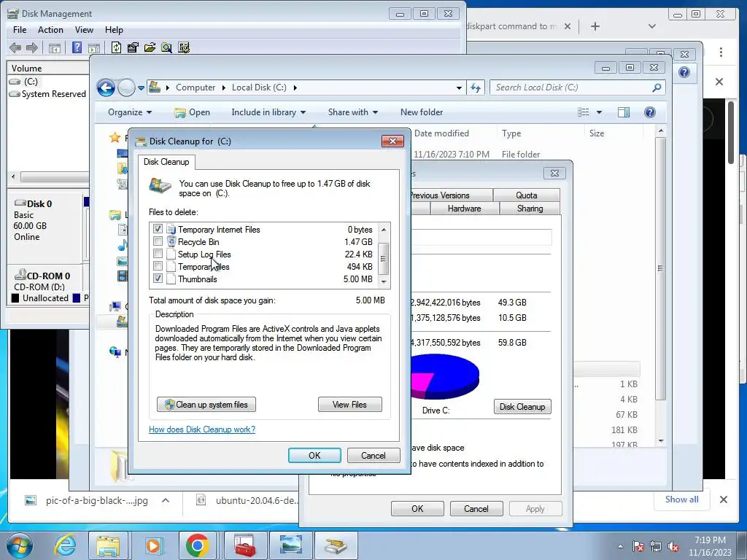Switch to Google Chrome on taskbar
747x560 pixels.
click(x=197, y=545)
